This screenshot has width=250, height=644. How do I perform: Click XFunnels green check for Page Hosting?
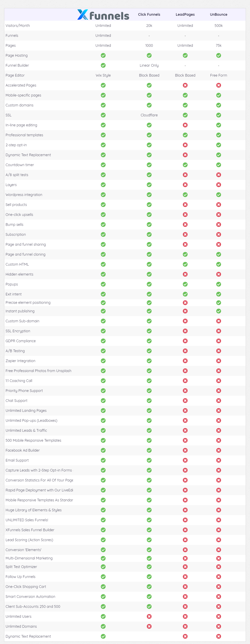click(x=103, y=56)
